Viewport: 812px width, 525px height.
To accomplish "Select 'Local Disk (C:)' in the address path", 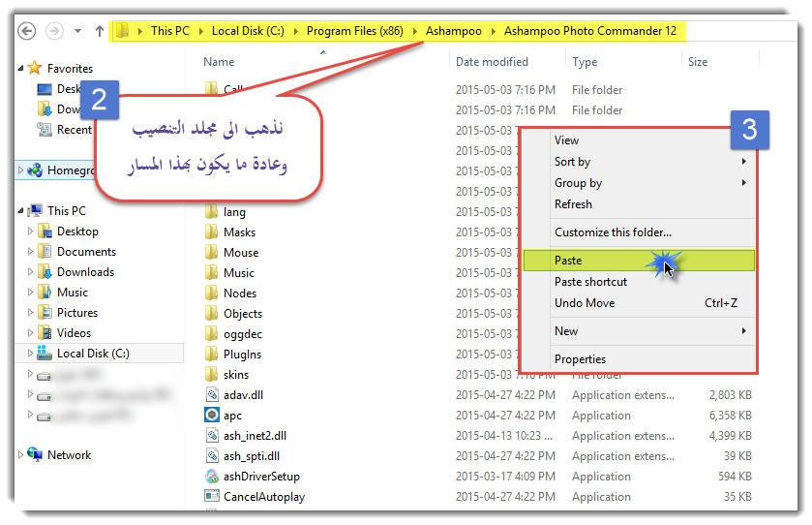I will click(248, 31).
